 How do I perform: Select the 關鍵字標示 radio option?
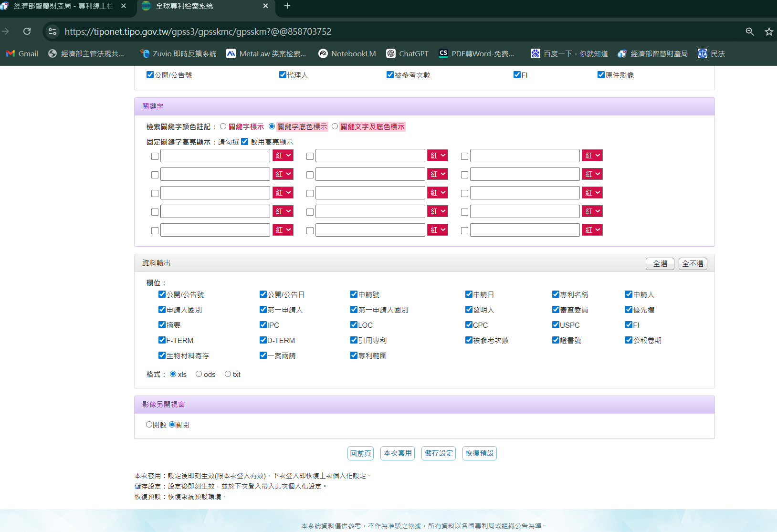point(223,126)
